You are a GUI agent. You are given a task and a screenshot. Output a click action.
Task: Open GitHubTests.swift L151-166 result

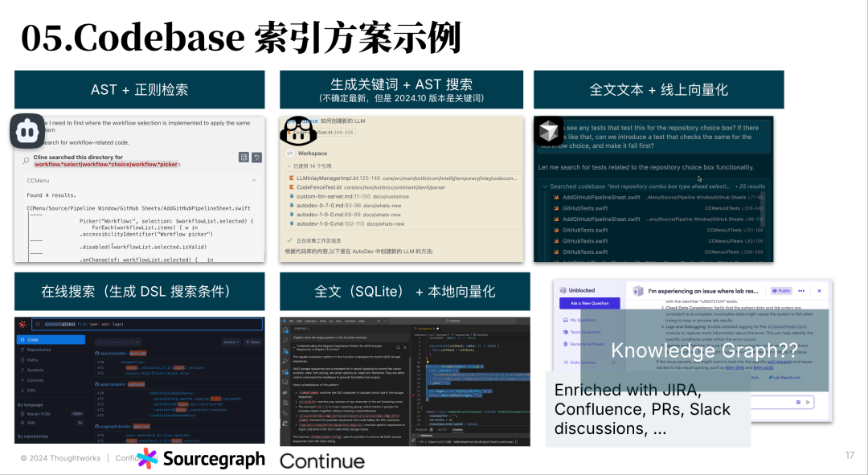pos(658,230)
